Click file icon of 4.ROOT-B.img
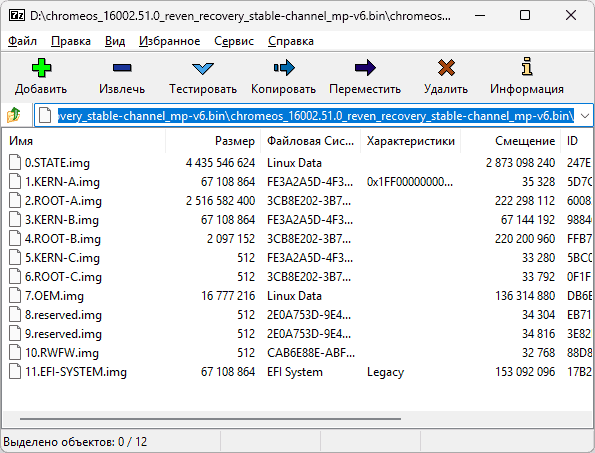This screenshot has width=595, height=453. coord(15,238)
